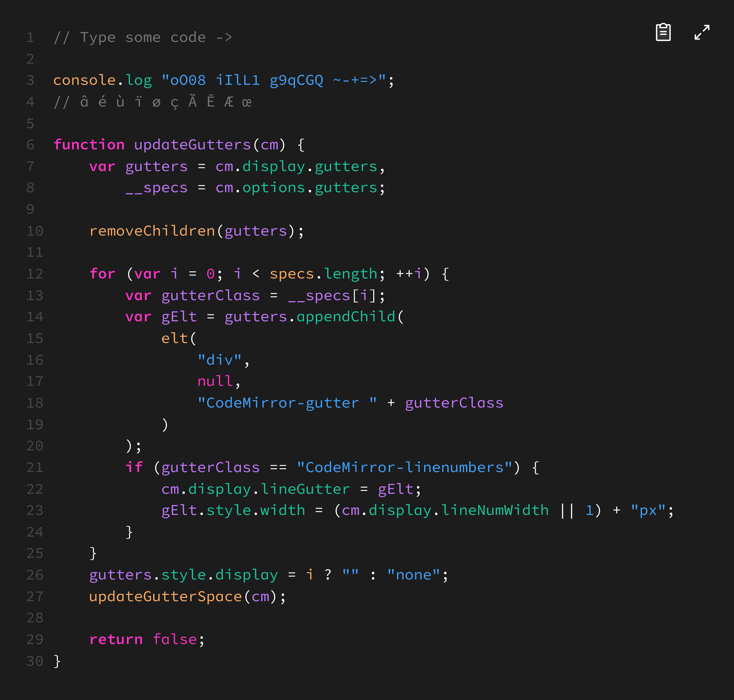The image size is (734, 700).
Task: Click the "px" string on line 23
Action: [x=648, y=511]
